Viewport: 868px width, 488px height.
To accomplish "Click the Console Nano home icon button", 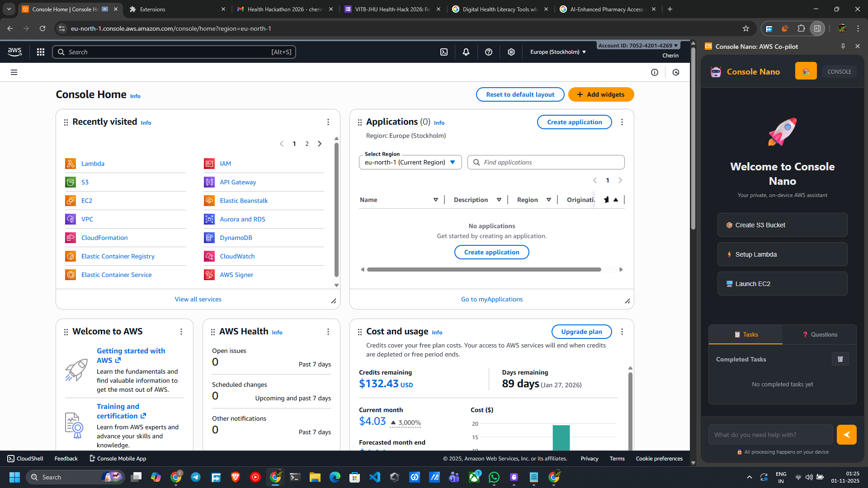I will pyautogui.click(x=806, y=71).
